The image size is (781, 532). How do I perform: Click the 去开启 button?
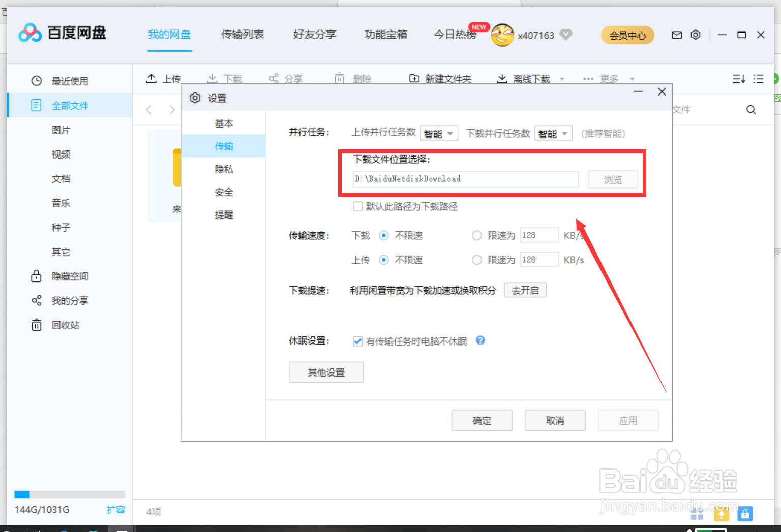(525, 290)
